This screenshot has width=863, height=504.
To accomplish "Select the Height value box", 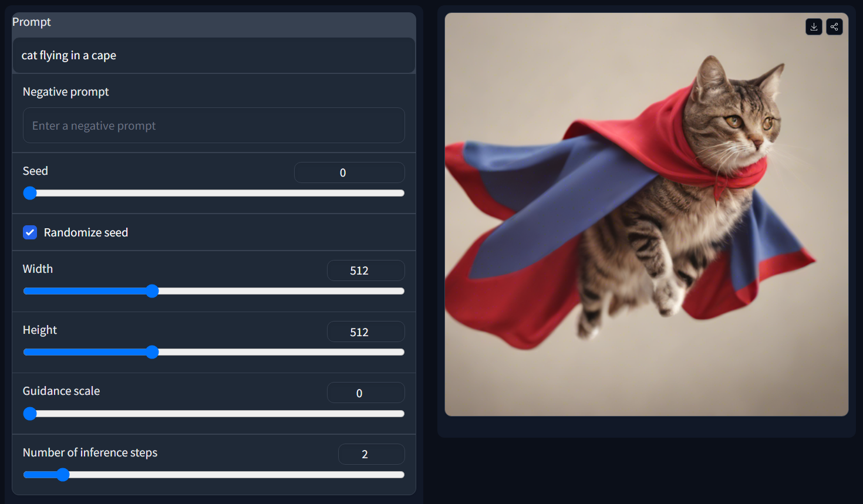I will [x=366, y=332].
